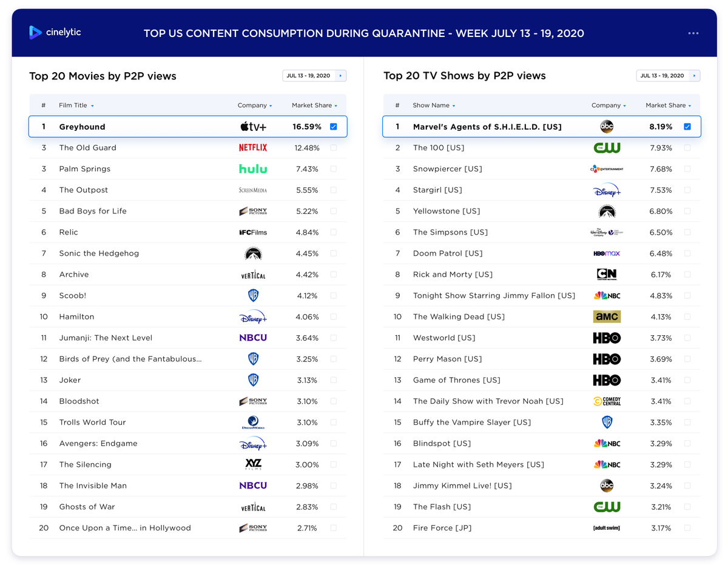728x565 pixels.
Task: Click Cartoon Network logo for Rick and Morty
Action: 607,275
